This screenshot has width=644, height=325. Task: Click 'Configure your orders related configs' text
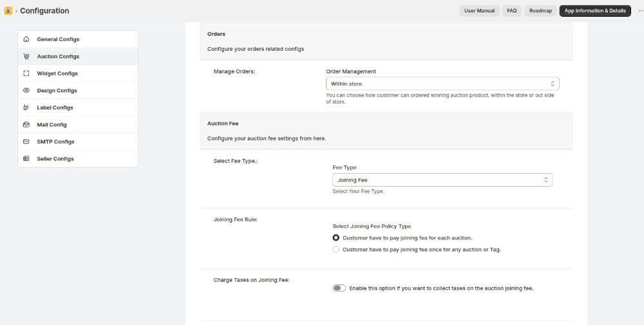[x=256, y=49]
